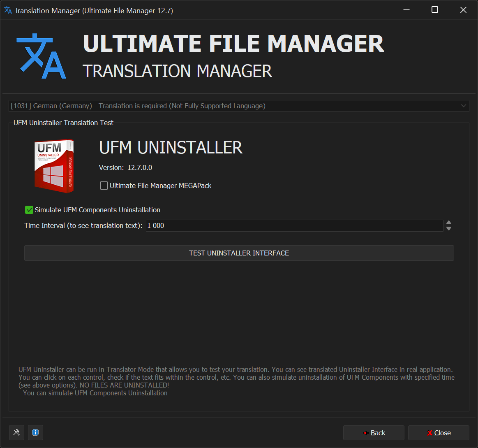Open the German (Germany) language dropdown
478x448 pixels.
click(x=238, y=106)
